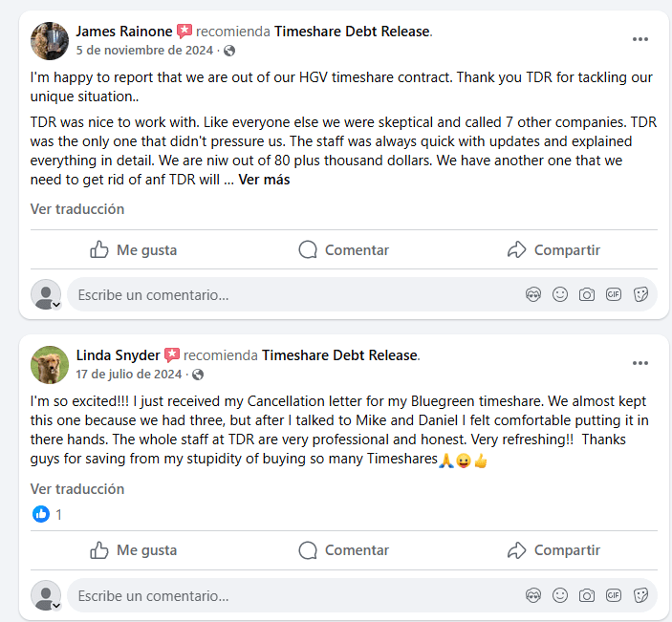
Task: Toggle Me gusta on Linda Snyder's post
Action: (x=134, y=550)
